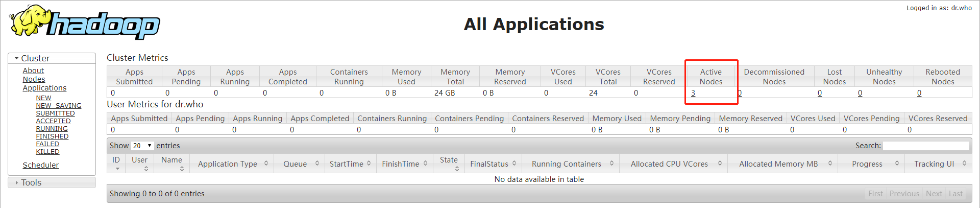The width and height of the screenshot is (980, 208).
Task: Expand the Tools section
Action: coord(31,182)
